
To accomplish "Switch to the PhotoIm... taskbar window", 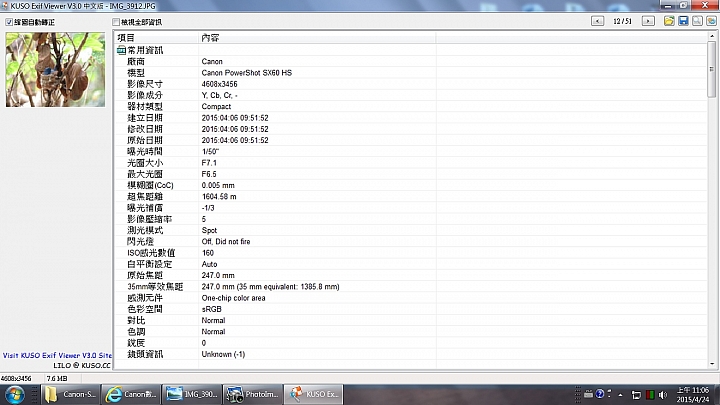I will (252, 394).
